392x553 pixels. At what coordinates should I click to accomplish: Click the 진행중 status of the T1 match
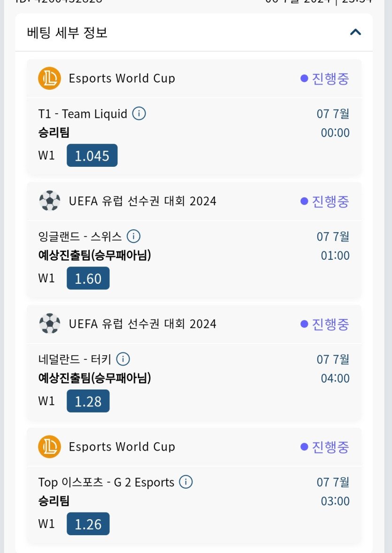tap(324, 78)
